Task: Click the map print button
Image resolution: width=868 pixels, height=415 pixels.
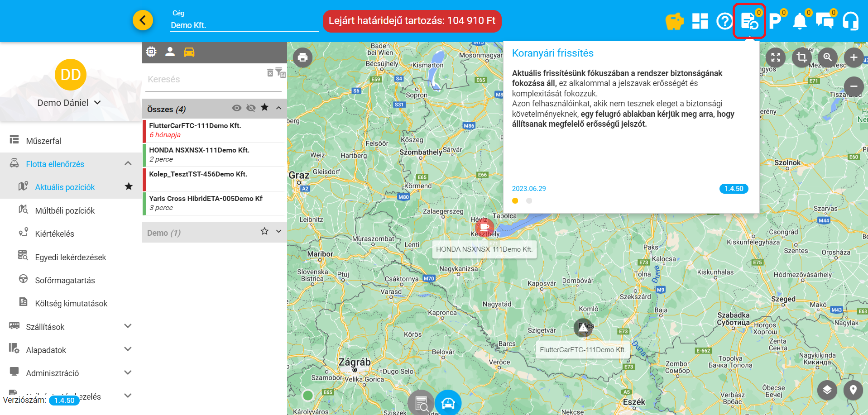Action: (x=302, y=57)
